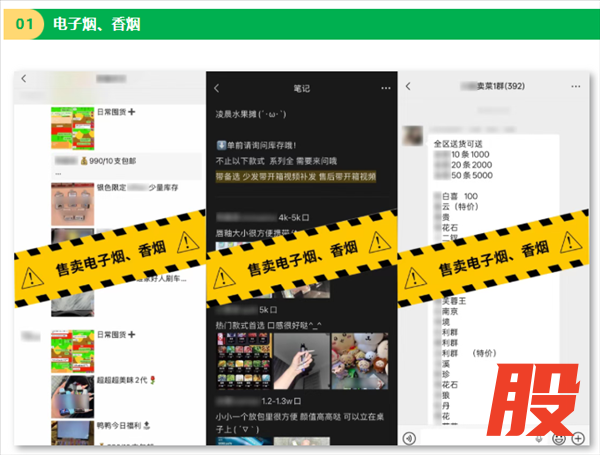Tap 1.2-1.3w price label
Viewport: 600px width, 455px height.
pos(281,401)
